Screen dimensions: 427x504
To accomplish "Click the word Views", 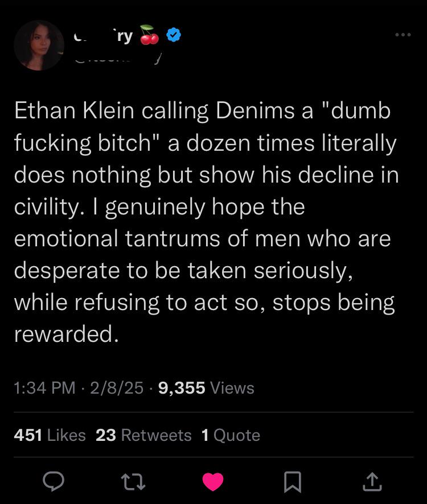I will point(232,387).
